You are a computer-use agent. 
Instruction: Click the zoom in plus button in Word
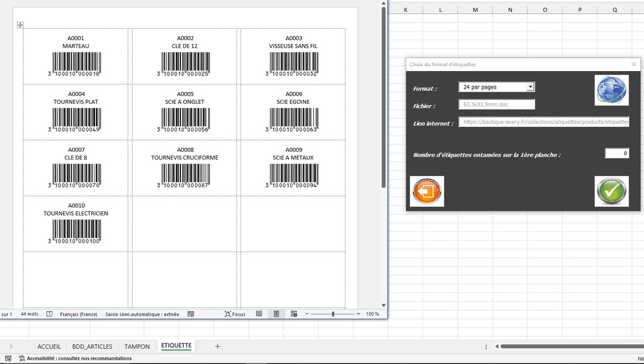(358, 314)
